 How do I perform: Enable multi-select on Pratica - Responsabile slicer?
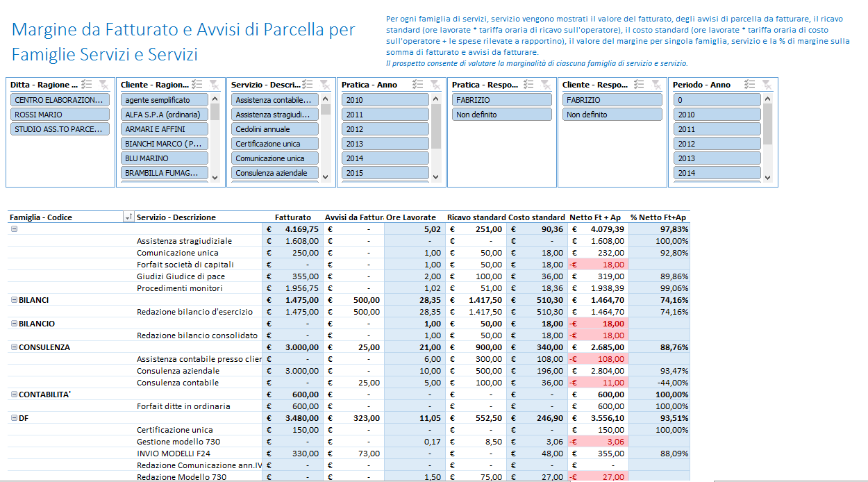click(528, 84)
